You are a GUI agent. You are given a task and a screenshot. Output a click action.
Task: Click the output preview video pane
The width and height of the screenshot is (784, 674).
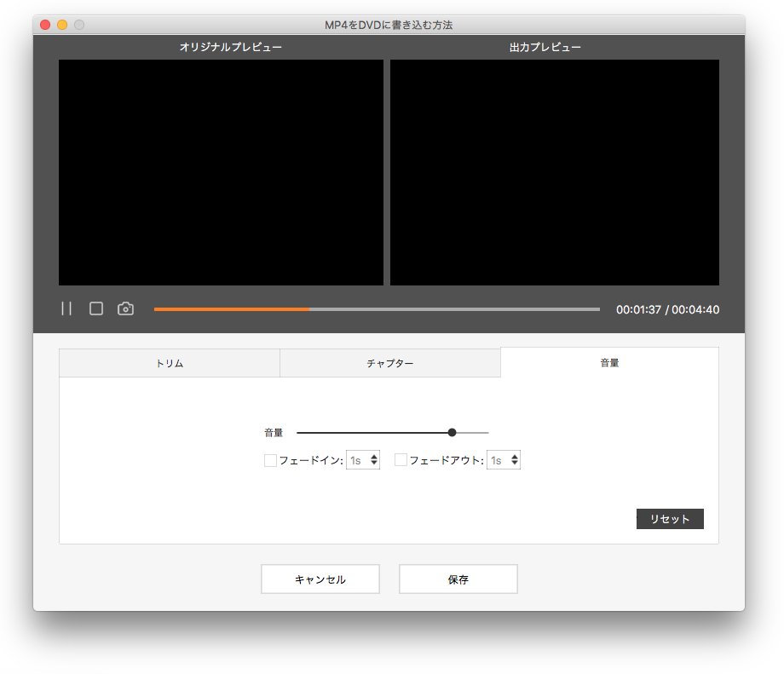point(555,172)
